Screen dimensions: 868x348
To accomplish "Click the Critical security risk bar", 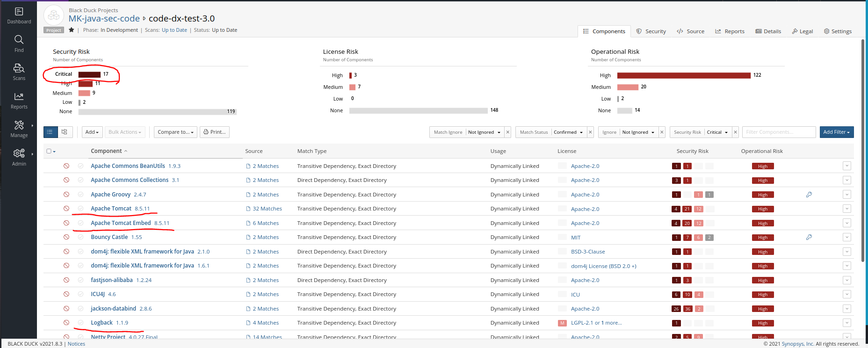I will [89, 74].
